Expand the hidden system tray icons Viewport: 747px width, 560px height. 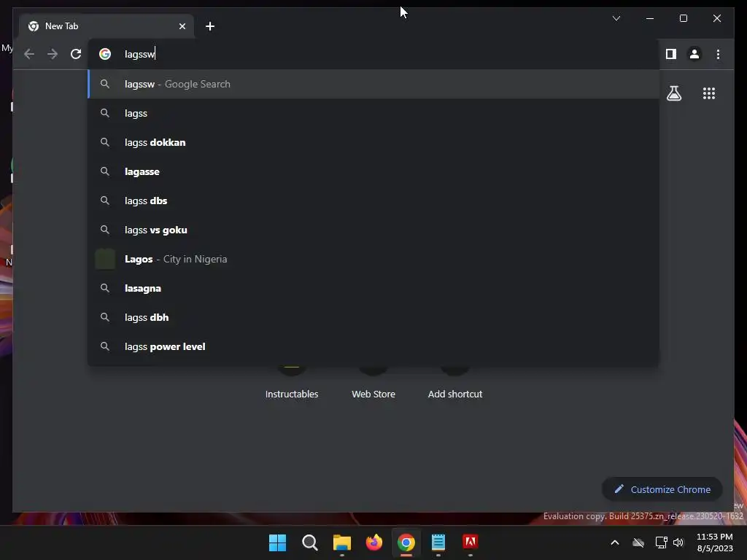point(614,542)
